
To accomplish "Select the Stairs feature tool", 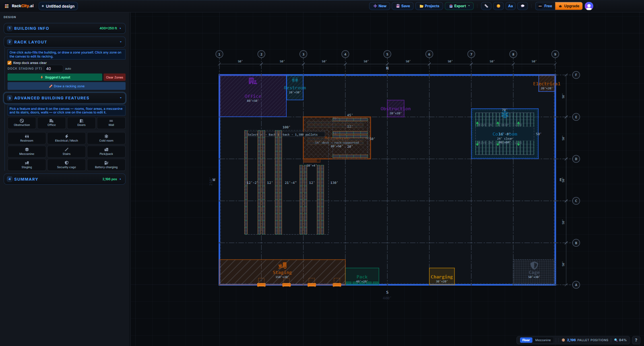I will (x=66, y=152).
